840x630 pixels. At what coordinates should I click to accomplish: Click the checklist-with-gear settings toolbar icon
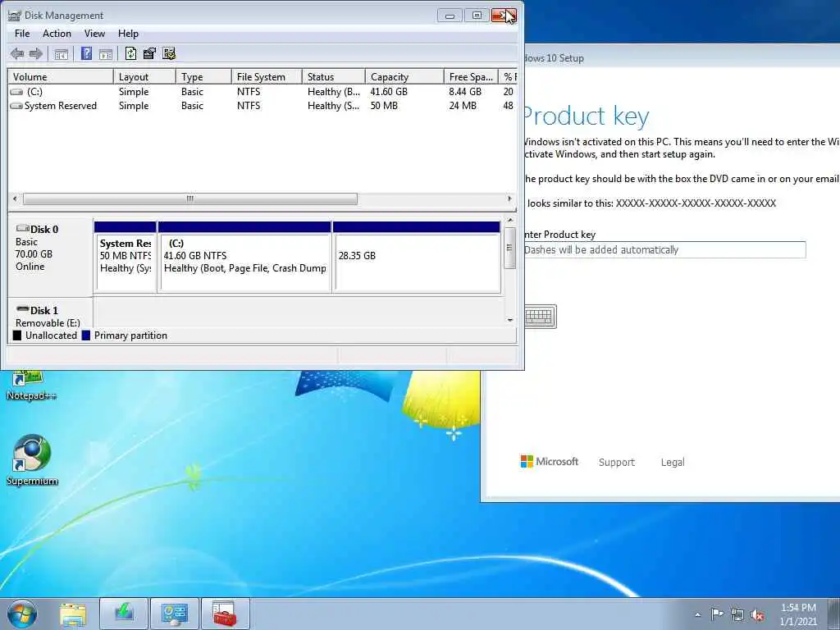[x=169, y=53]
